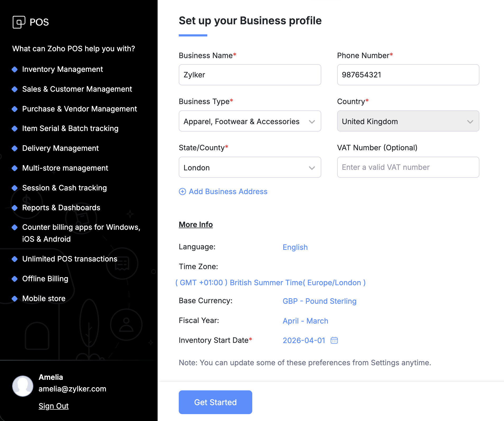The image size is (504, 421).
Task: Change the English language setting
Action: (295, 247)
